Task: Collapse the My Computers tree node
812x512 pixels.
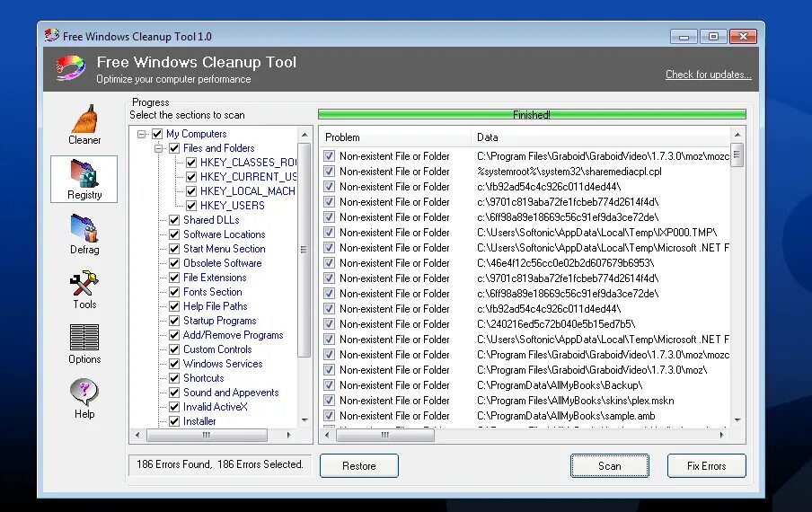Action: tap(141, 134)
